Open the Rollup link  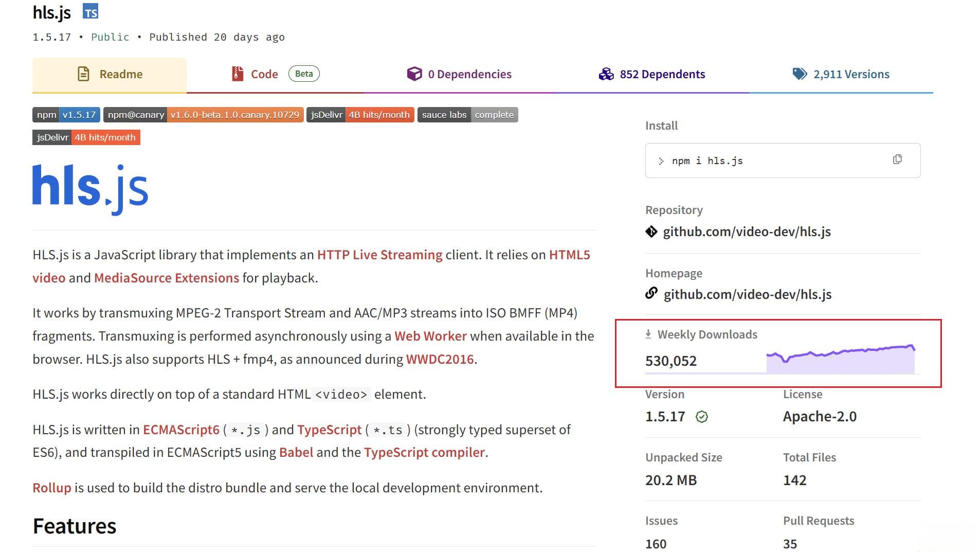(52, 488)
